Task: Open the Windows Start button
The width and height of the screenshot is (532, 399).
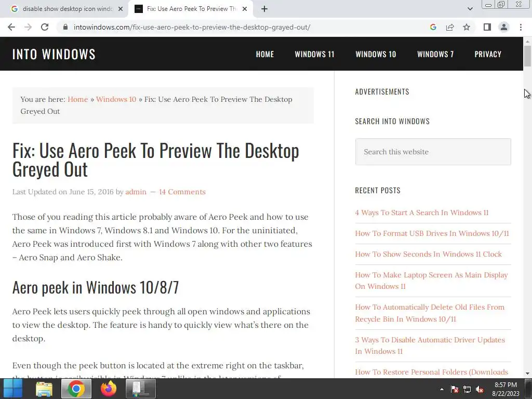Action: (13, 389)
